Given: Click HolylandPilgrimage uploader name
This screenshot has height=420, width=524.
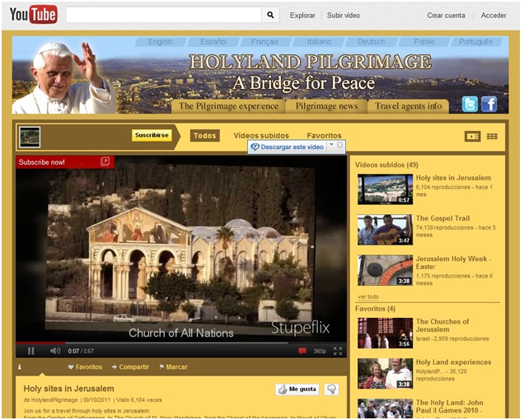Looking at the screenshot, I should pyautogui.click(x=54, y=400).
